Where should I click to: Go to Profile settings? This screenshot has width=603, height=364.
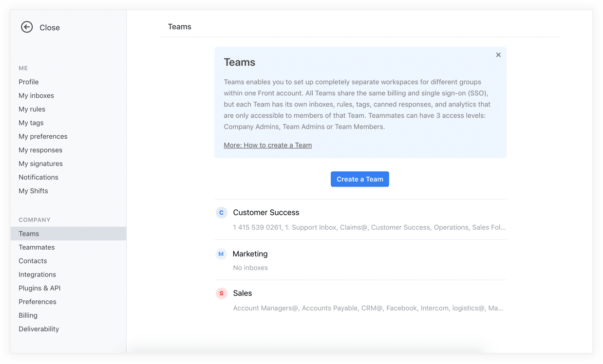29,82
